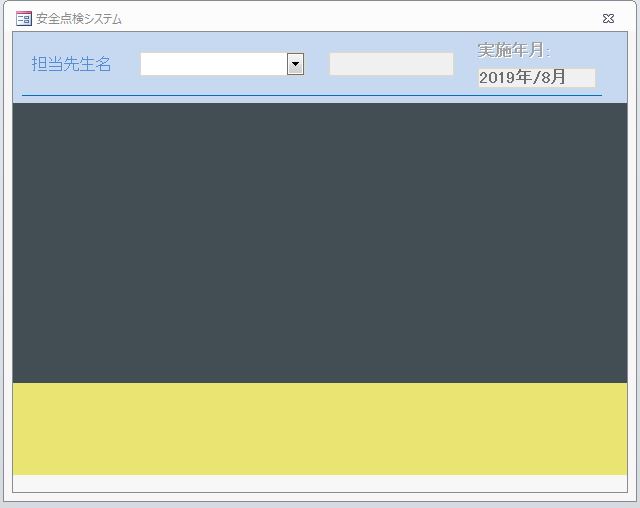Select the 2019年/8月 date field
Screen dimensions: 640x508
[537, 78]
